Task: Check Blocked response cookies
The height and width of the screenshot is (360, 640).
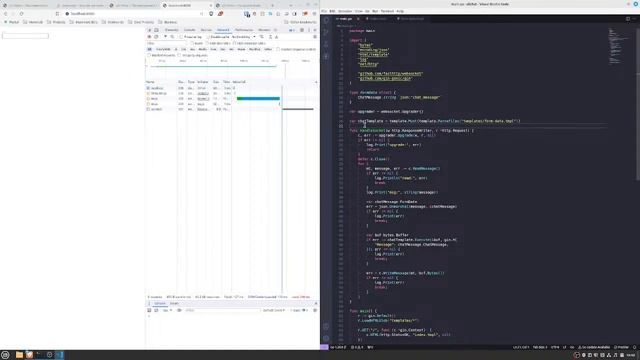Action: coord(278,49)
